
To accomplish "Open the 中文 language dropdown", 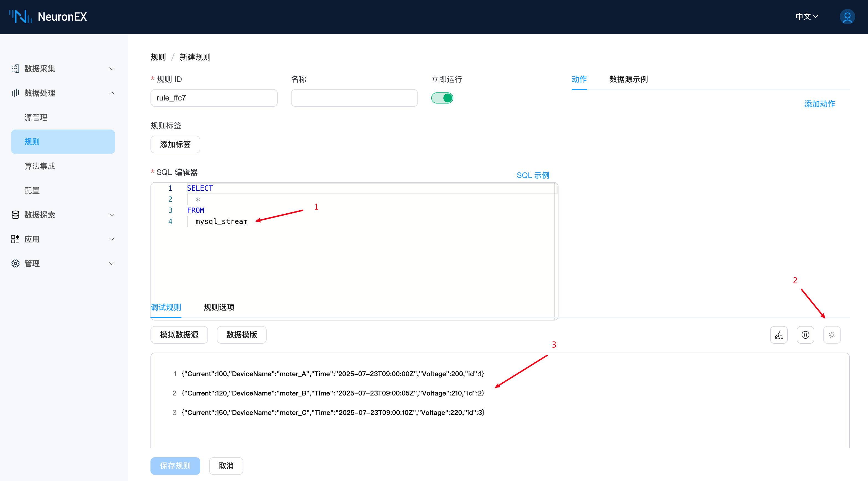I will click(x=807, y=17).
